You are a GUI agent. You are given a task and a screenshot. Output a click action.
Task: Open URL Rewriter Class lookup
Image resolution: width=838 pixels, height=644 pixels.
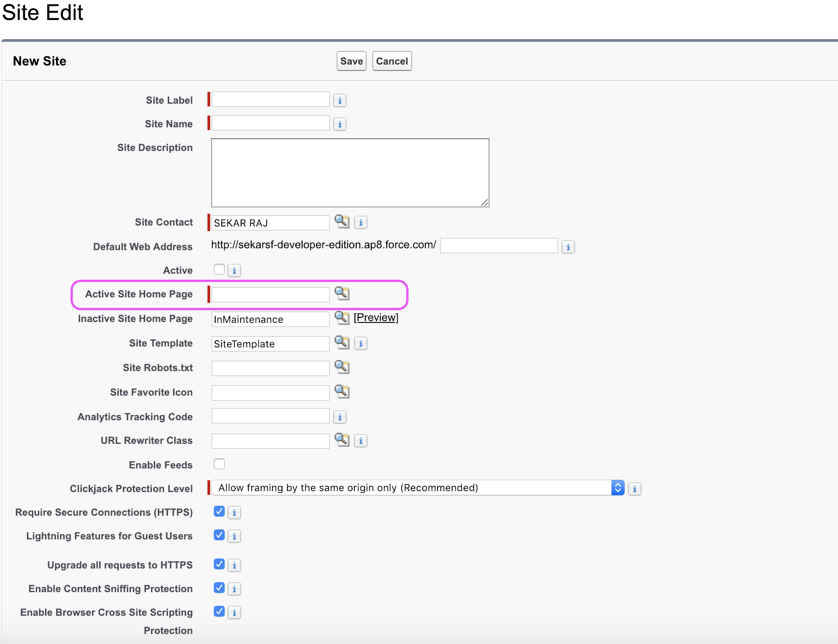tap(342, 439)
